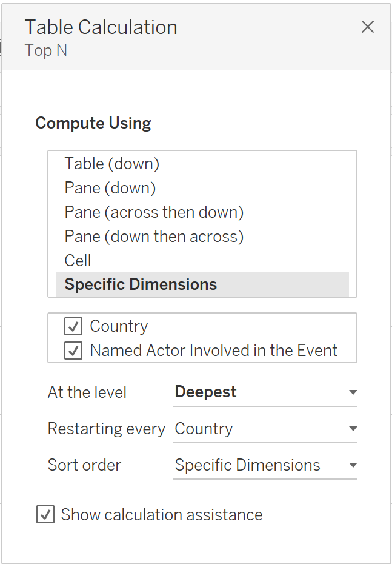The width and height of the screenshot is (392, 564).
Task: Click the Named Actor Involved in the Event label
Action: coord(213,351)
